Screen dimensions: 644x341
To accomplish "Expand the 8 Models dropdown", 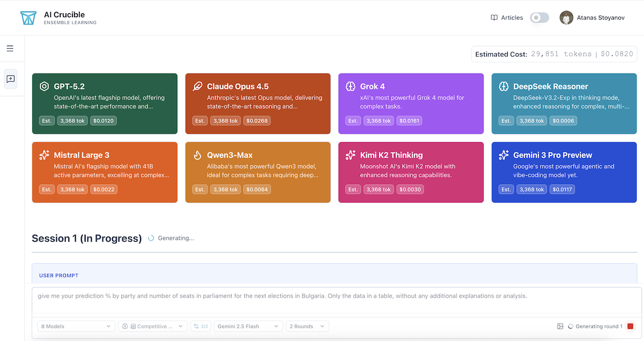I will [x=76, y=327].
